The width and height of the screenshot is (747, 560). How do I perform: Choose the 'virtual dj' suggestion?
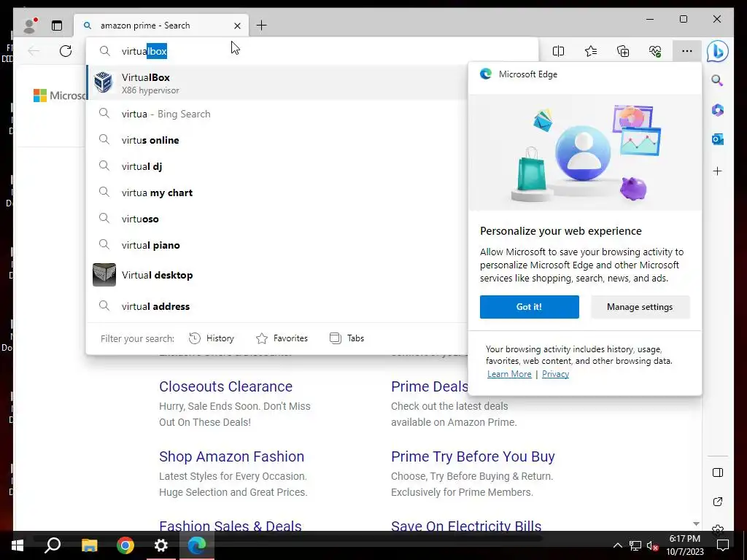coord(276,166)
